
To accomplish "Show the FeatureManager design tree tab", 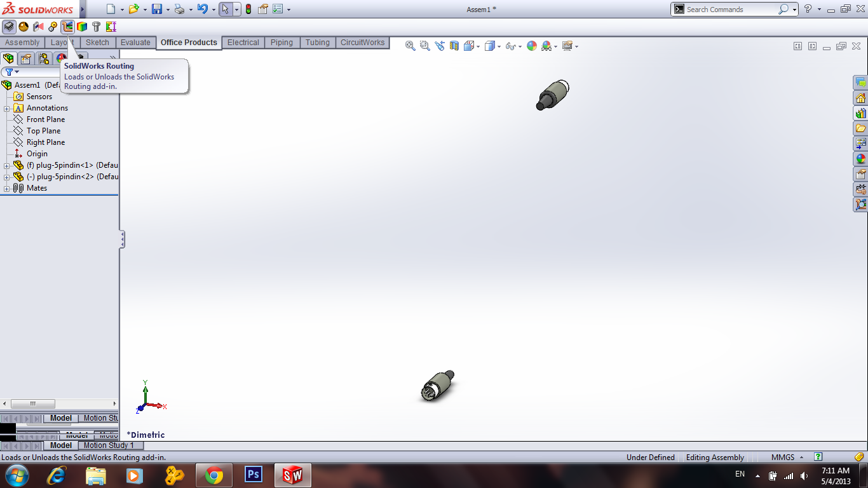I will tap(8, 58).
